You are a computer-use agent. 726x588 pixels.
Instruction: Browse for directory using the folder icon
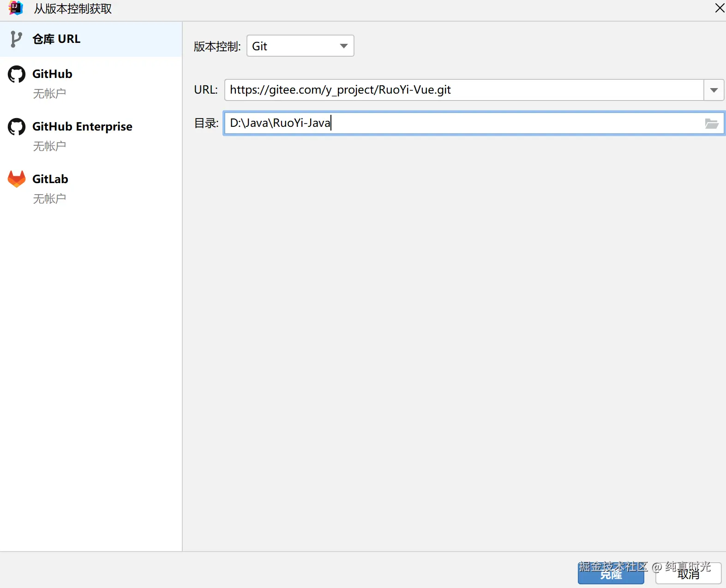[712, 124]
